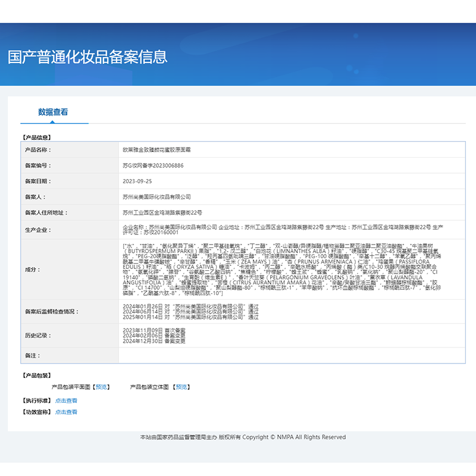Click the 2023年11月09日 首次备案 history entry
The image size is (476, 476).
(154, 330)
